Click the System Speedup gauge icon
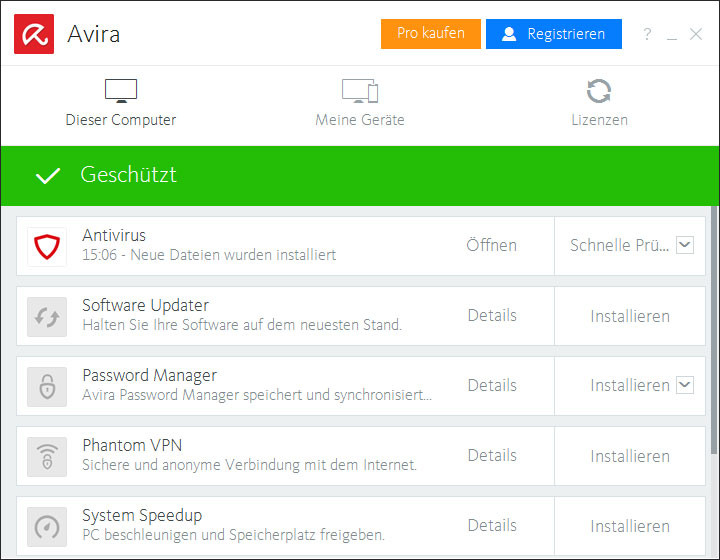The image size is (720, 560). point(47,526)
